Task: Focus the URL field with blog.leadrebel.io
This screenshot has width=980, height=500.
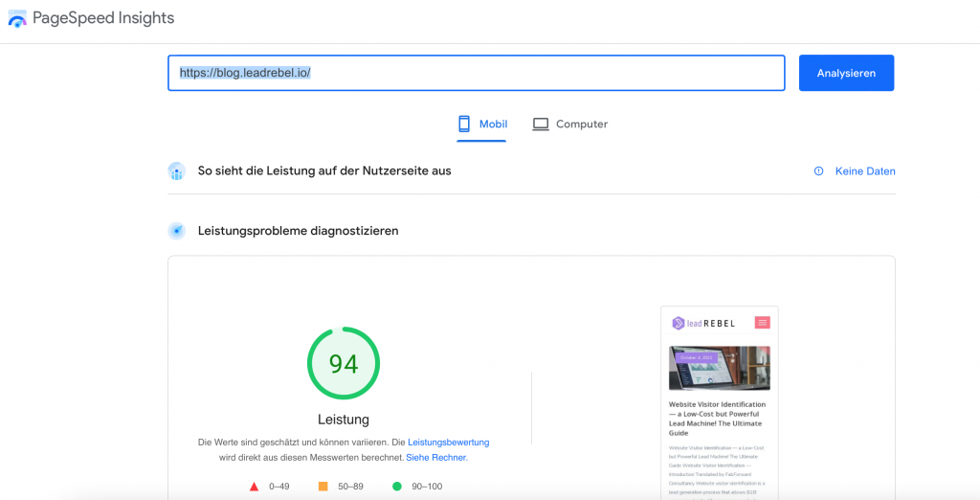Action: click(477, 73)
